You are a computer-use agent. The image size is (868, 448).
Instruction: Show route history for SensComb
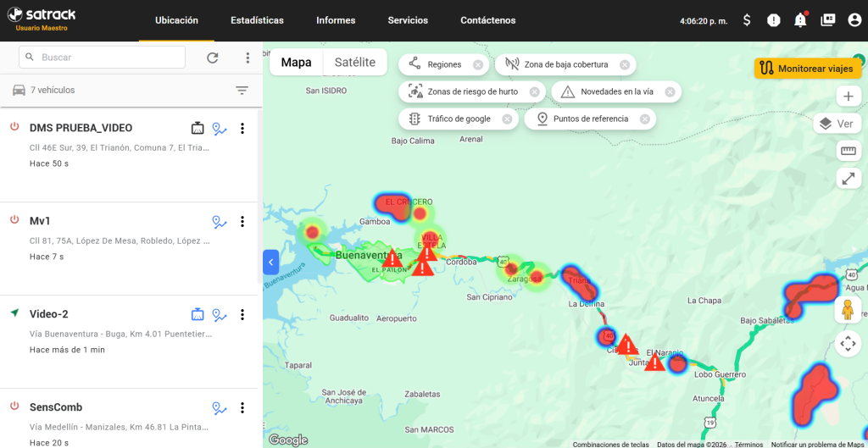pos(220,408)
